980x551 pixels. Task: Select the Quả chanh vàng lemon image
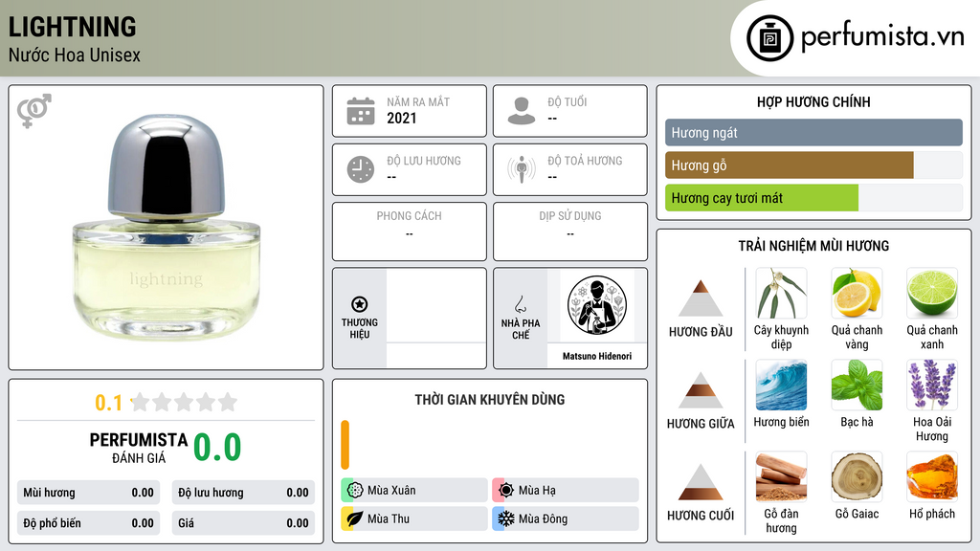point(857,294)
